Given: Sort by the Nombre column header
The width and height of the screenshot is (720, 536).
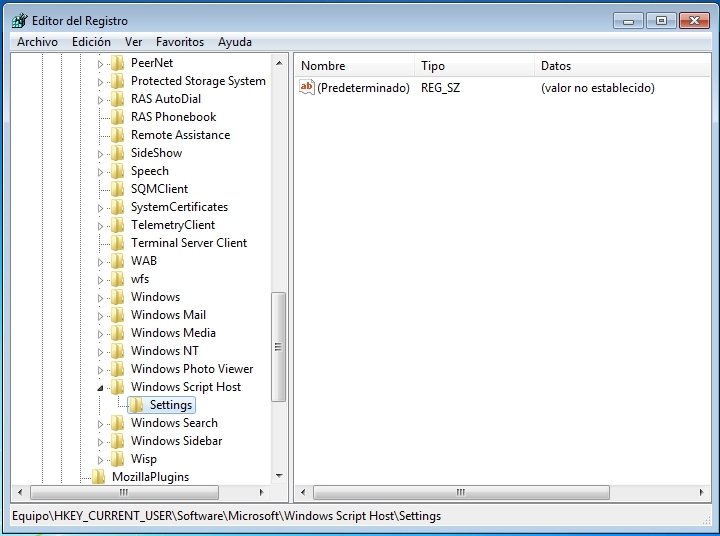Looking at the screenshot, I should tap(354, 66).
